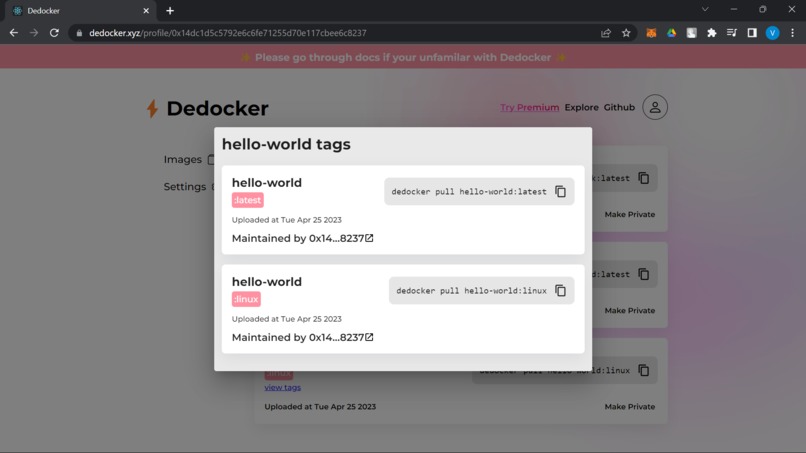
Task: Make the hello-world:linux image private
Action: coord(630,407)
